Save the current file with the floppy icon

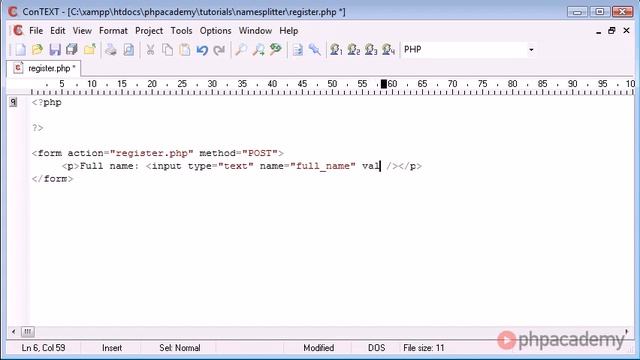55,50
